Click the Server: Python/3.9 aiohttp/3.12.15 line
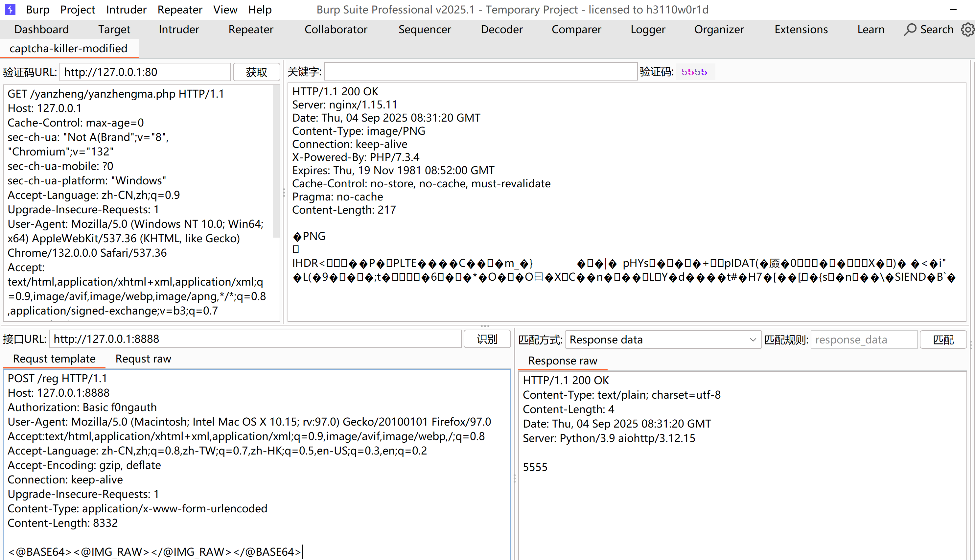The width and height of the screenshot is (975, 560). [609, 438]
